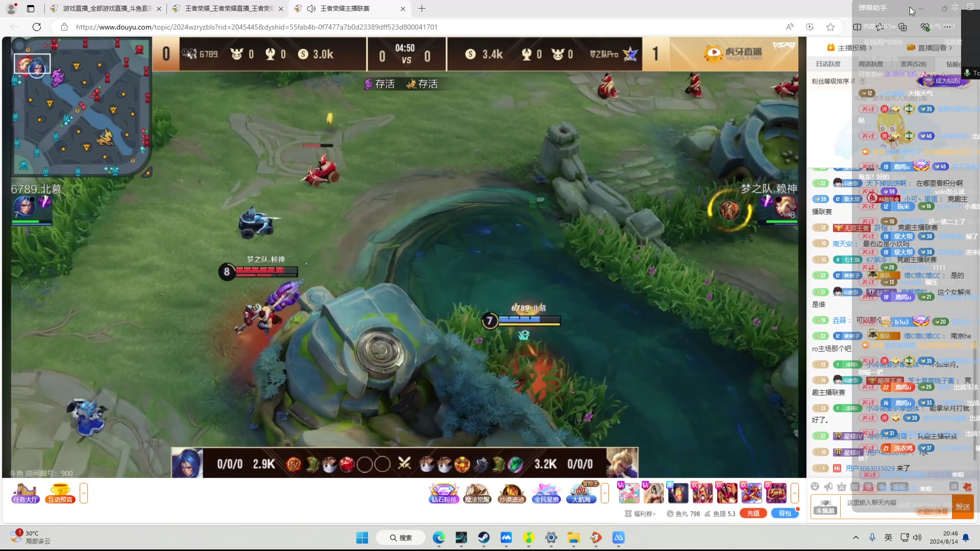Switch to the 游戏直播_全部游戏直播 browser tab
Screen dimensions: 980x551
tap(107, 8)
